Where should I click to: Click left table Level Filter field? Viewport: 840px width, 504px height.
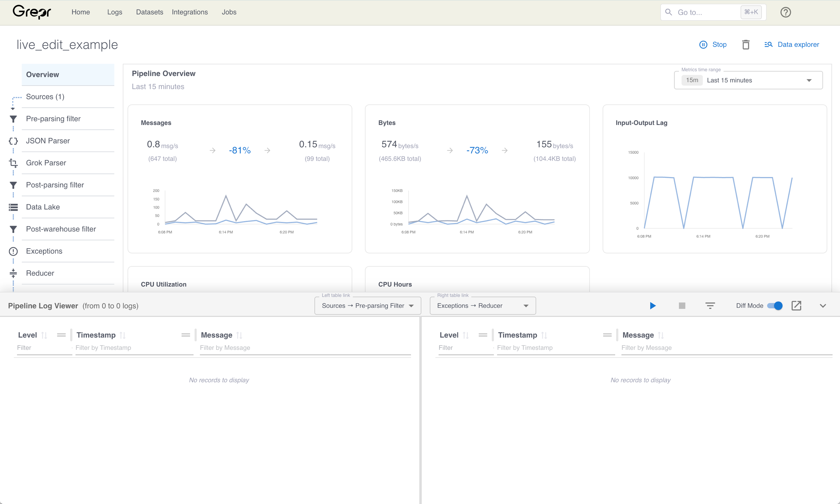tap(44, 348)
